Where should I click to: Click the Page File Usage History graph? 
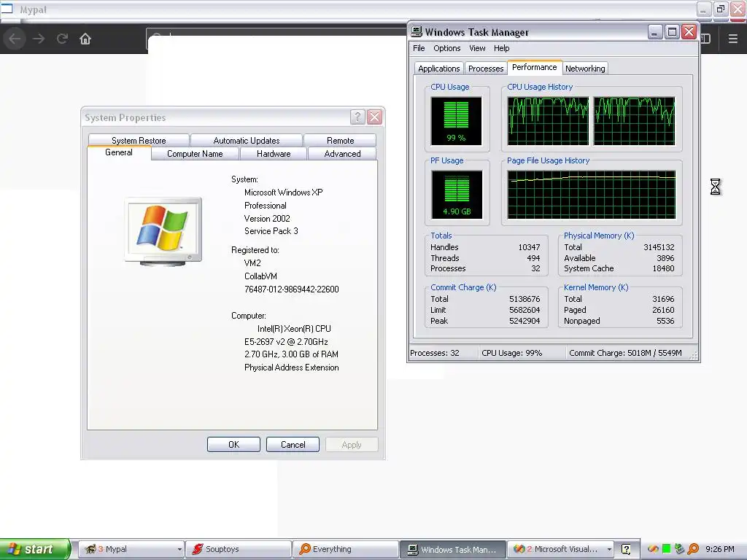(591, 194)
